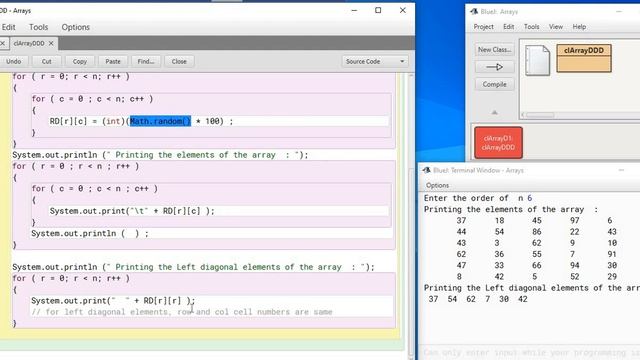Screen dimensions: 640x360
Task: Open View menu in BlueJ main window
Action: tap(556, 27)
